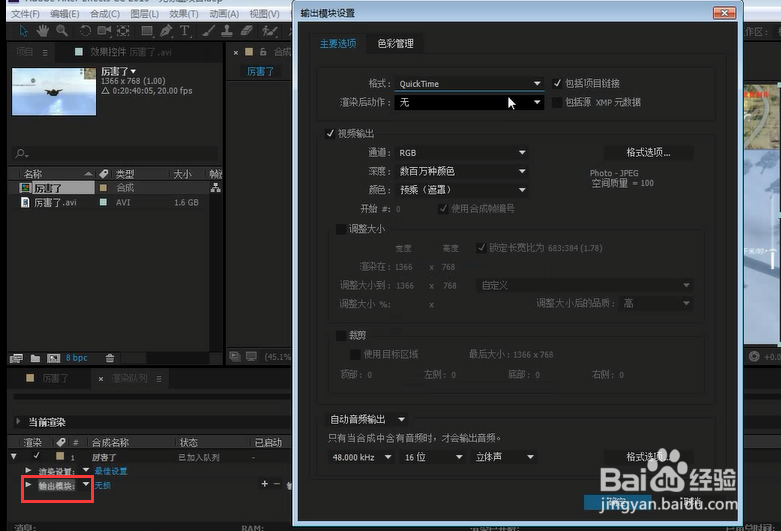This screenshot has height=531, width=781.
Task: Click the plus icon to add output module
Action: [264, 484]
